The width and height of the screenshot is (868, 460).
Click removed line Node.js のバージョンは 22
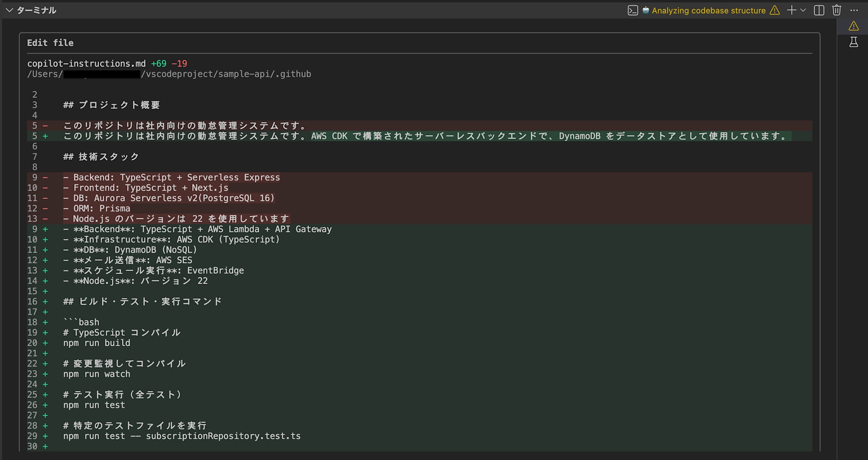[176, 219]
